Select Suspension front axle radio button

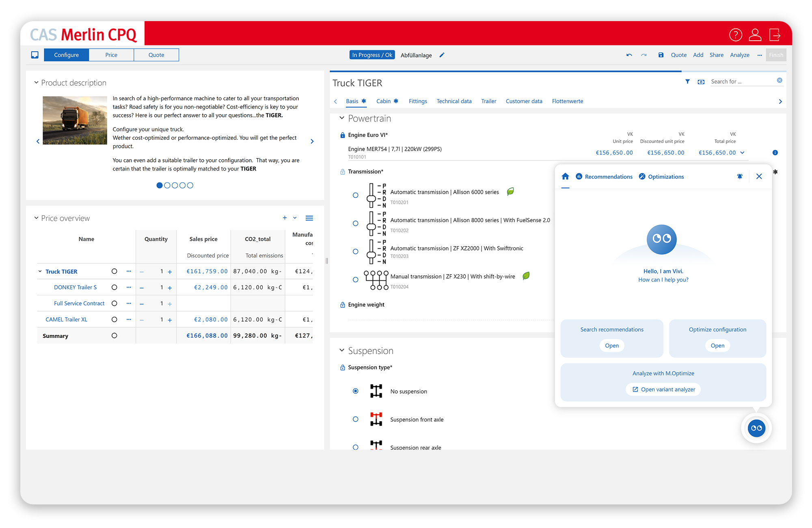point(355,420)
